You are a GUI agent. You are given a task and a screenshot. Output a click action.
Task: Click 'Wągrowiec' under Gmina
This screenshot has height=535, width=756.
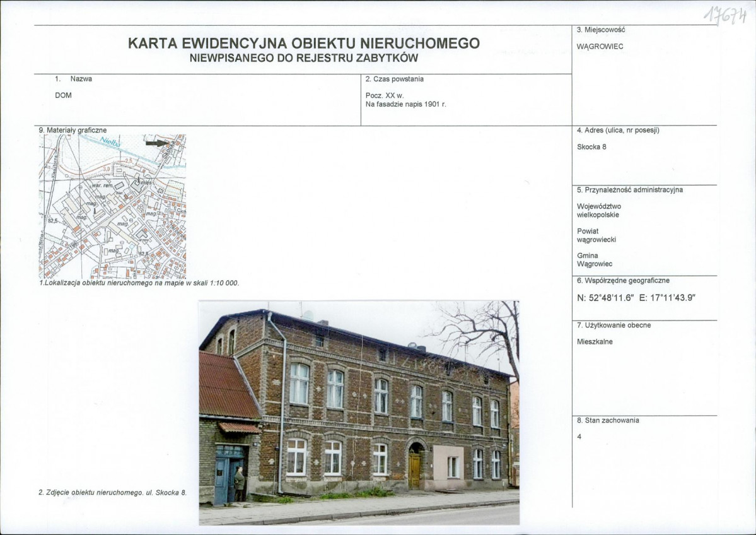tap(595, 264)
